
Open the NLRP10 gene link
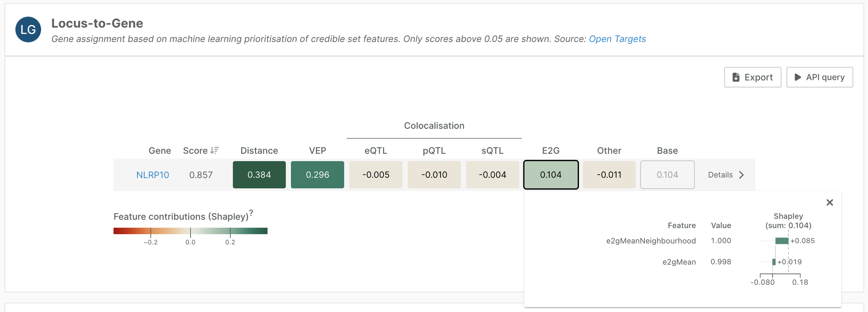tap(153, 175)
